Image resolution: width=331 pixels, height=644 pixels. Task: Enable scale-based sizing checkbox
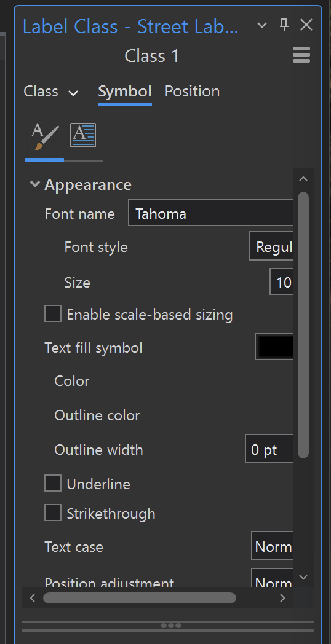coord(53,313)
